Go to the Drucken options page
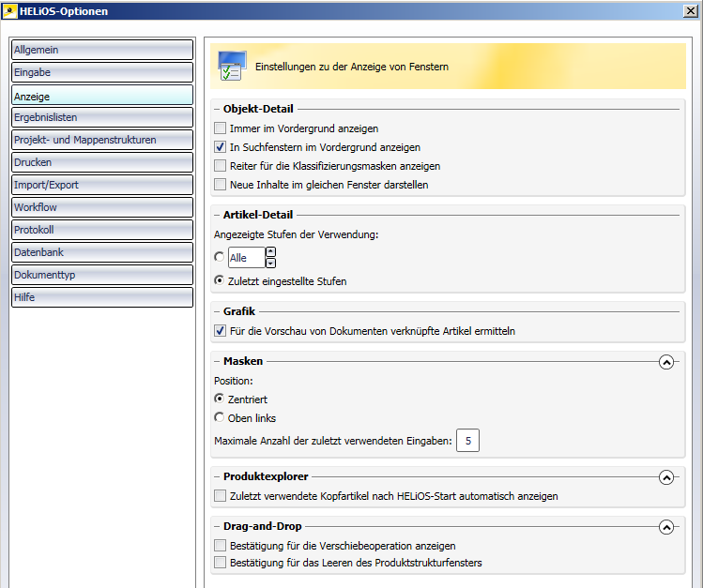Viewport: 703px width, 588px height. (102, 162)
